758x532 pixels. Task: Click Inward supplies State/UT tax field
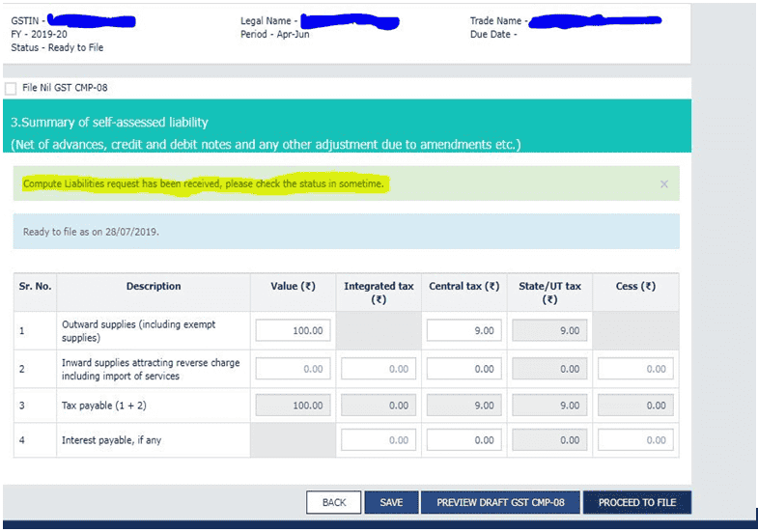549,369
